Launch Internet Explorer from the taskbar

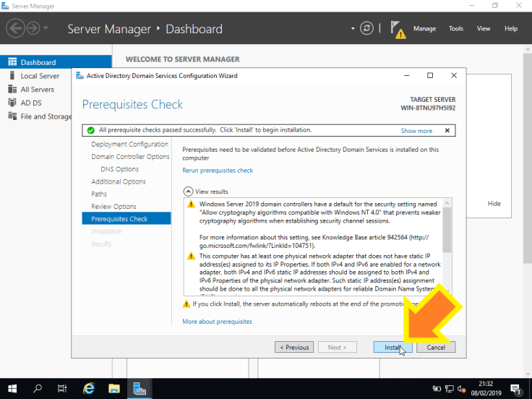(89, 388)
